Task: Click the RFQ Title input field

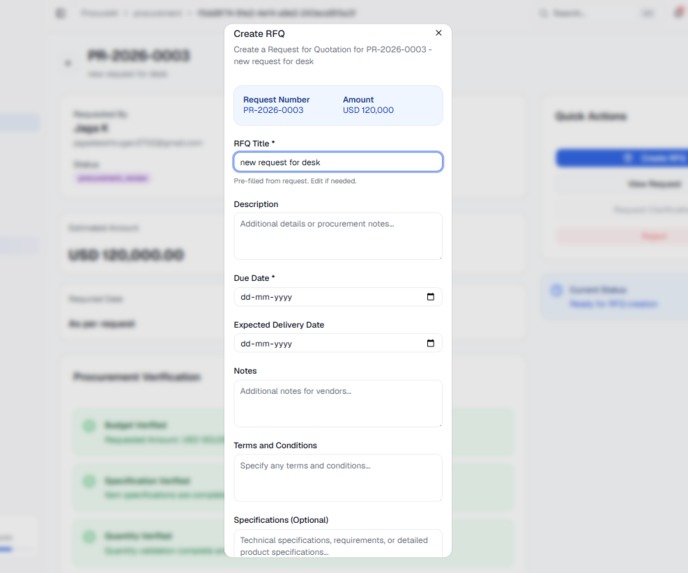Action: click(x=338, y=162)
